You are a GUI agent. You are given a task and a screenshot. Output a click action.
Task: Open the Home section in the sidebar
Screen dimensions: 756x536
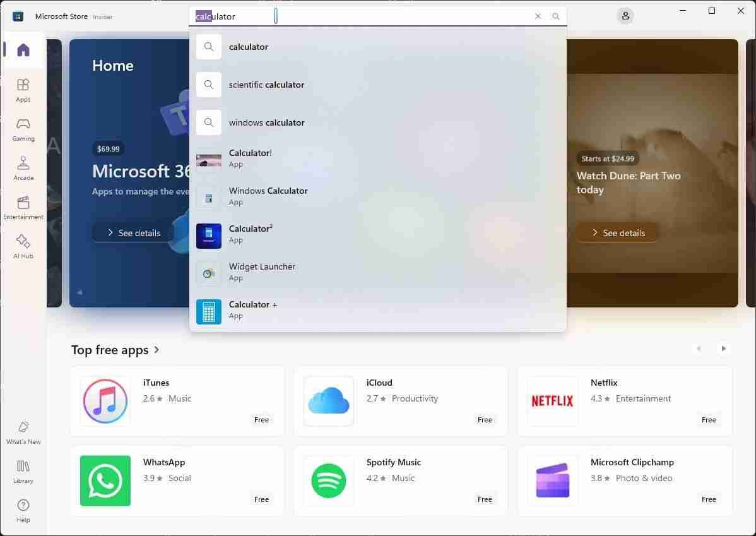pos(23,50)
